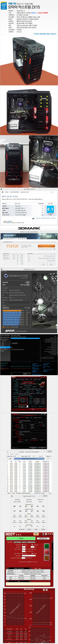Click Sensor Test button in Real Temp
The width and height of the screenshot is (58, 644).
(x=22, y=529)
